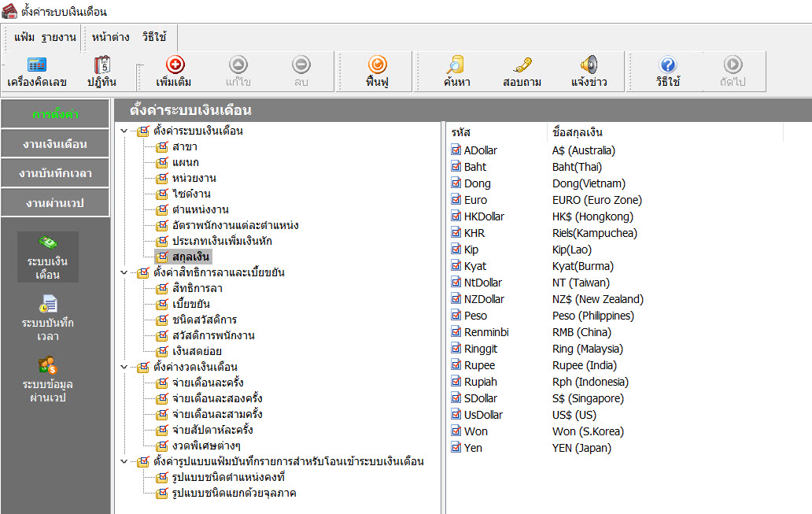Select the จ่ายเดือนละครั้ง tree item
The height and width of the screenshot is (514, 812).
point(208,383)
